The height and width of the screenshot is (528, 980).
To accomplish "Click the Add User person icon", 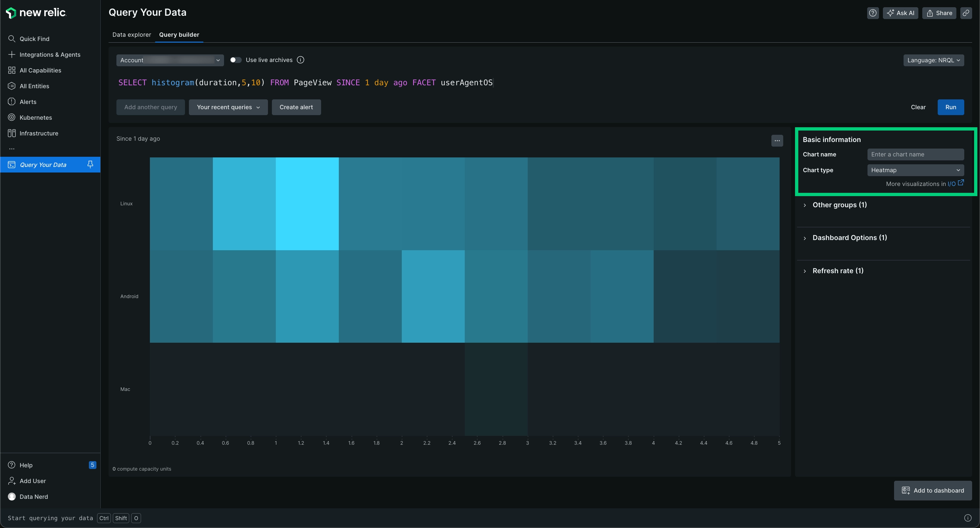I will pyautogui.click(x=12, y=481).
